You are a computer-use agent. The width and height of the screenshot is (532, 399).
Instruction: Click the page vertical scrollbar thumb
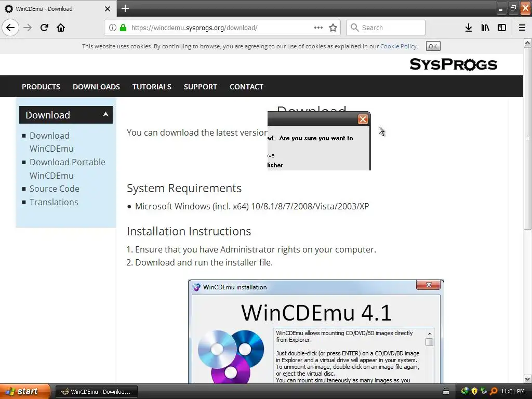pos(527,138)
